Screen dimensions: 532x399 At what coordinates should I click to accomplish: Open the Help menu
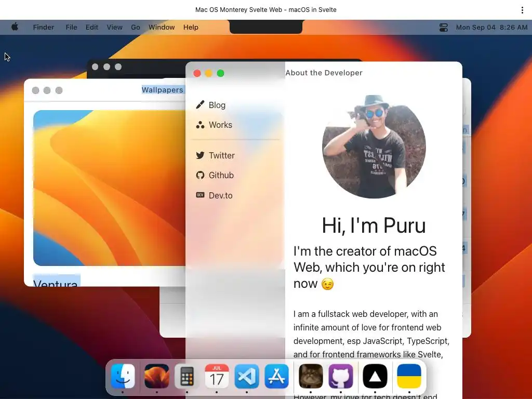coord(191,27)
